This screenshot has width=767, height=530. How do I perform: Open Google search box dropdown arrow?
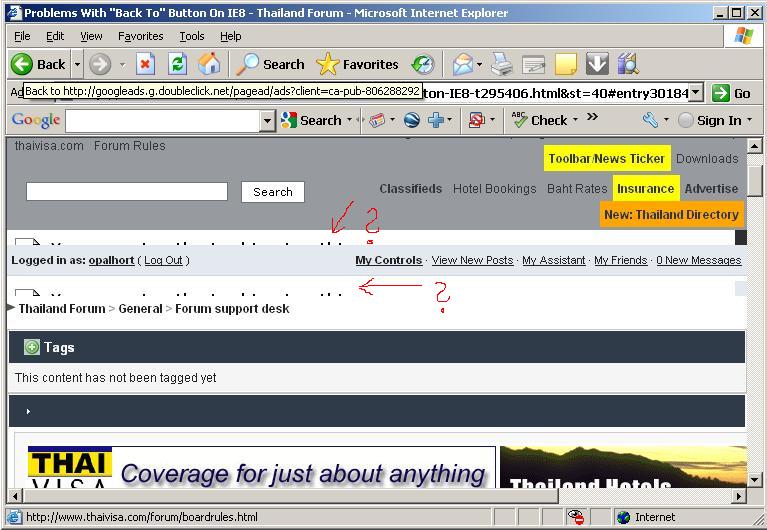pyautogui.click(x=267, y=120)
